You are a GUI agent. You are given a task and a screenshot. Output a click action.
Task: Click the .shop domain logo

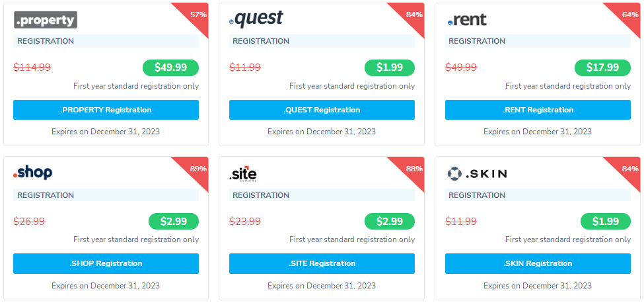coord(33,173)
